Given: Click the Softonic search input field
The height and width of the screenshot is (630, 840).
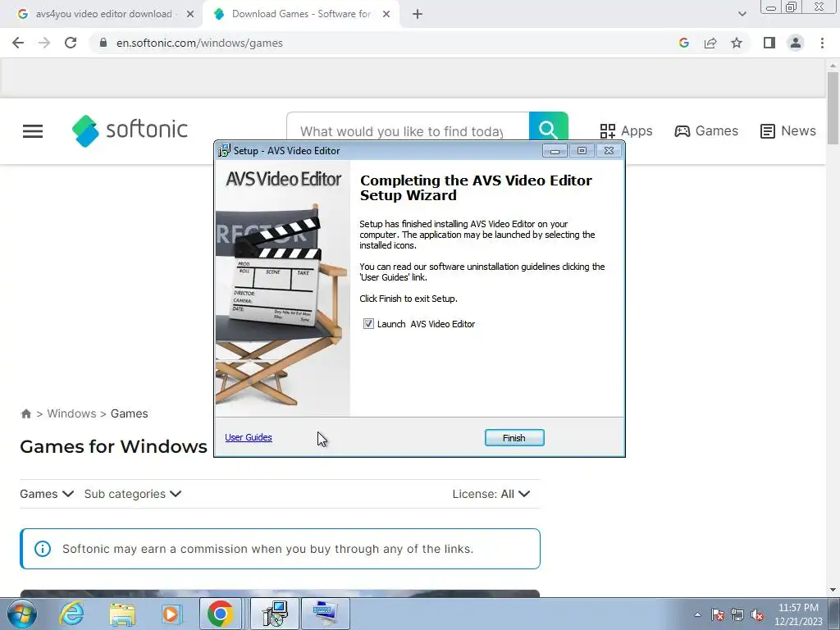Looking at the screenshot, I should click(x=408, y=131).
